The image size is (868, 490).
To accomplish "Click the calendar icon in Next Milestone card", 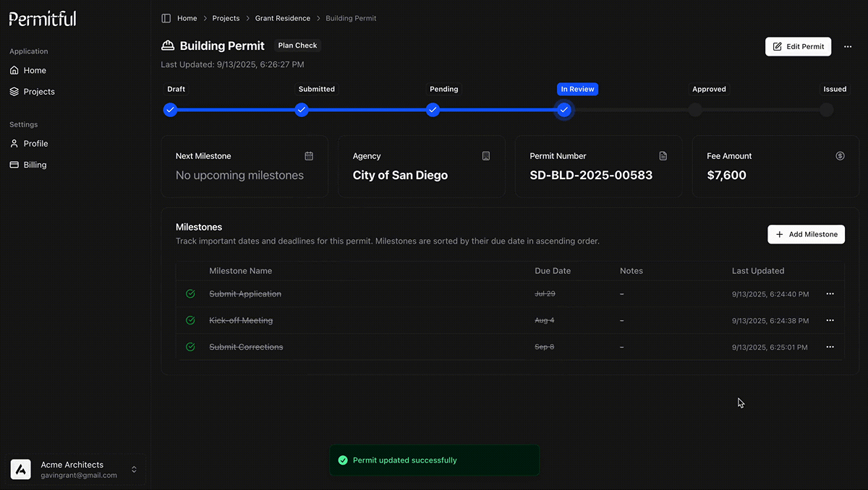I will pos(309,156).
